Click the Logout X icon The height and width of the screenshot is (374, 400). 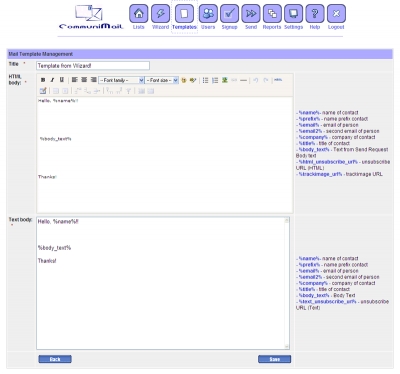(x=336, y=14)
